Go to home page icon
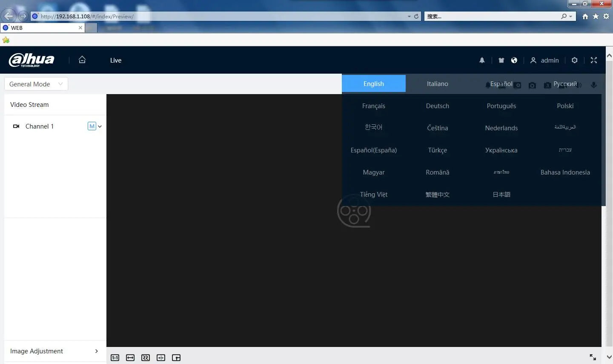The image size is (613, 364). 82,60
